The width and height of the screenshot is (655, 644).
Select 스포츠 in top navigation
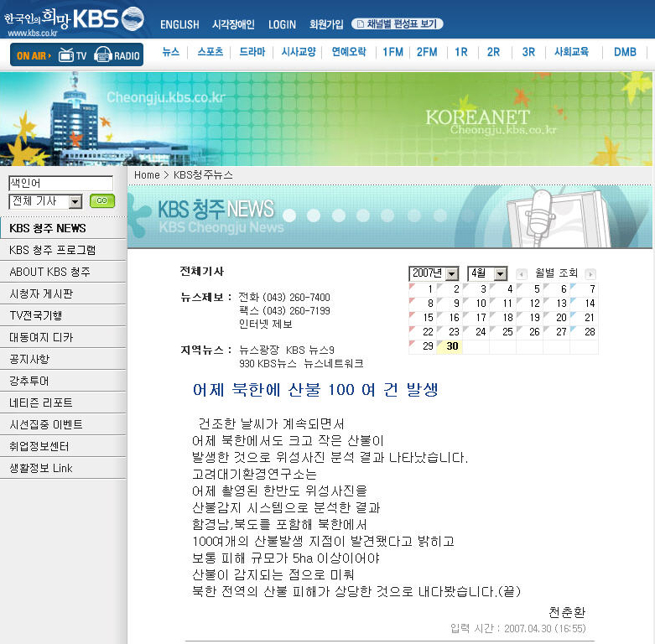(x=211, y=52)
